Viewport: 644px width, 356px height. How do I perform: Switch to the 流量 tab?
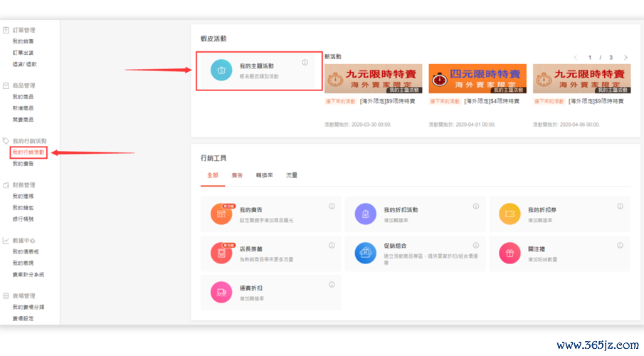[x=292, y=176]
